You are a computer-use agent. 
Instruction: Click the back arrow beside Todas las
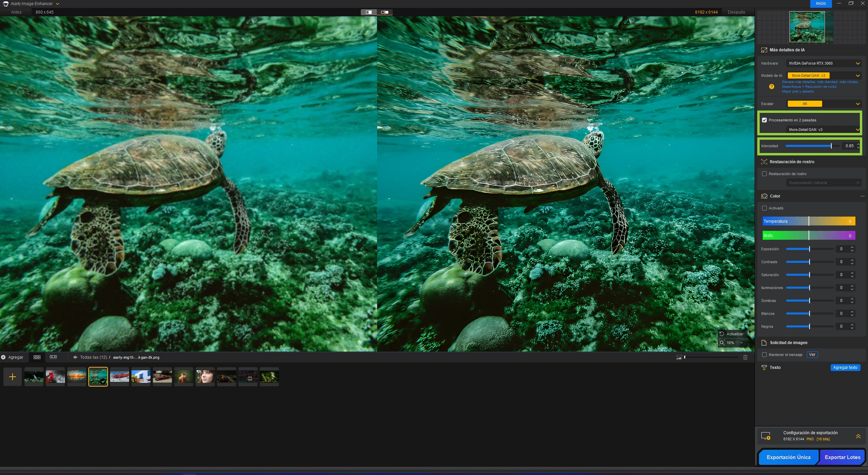pos(75,357)
